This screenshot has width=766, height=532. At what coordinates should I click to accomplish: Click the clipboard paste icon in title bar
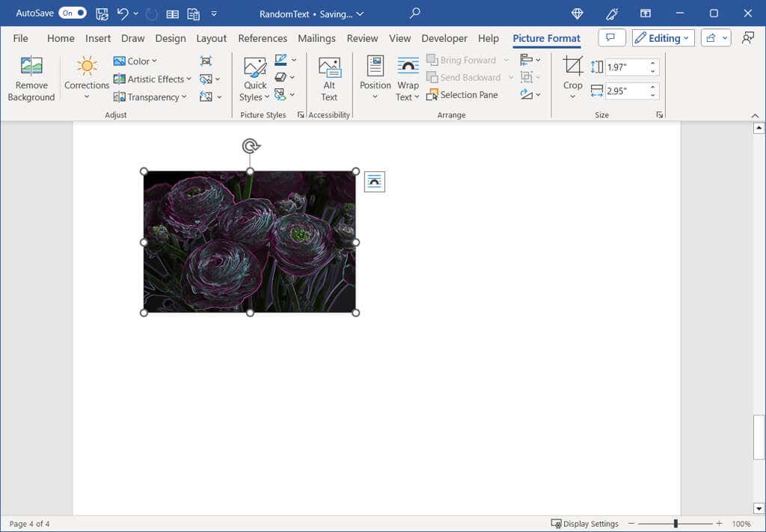pyautogui.click(x=194, y=14)
